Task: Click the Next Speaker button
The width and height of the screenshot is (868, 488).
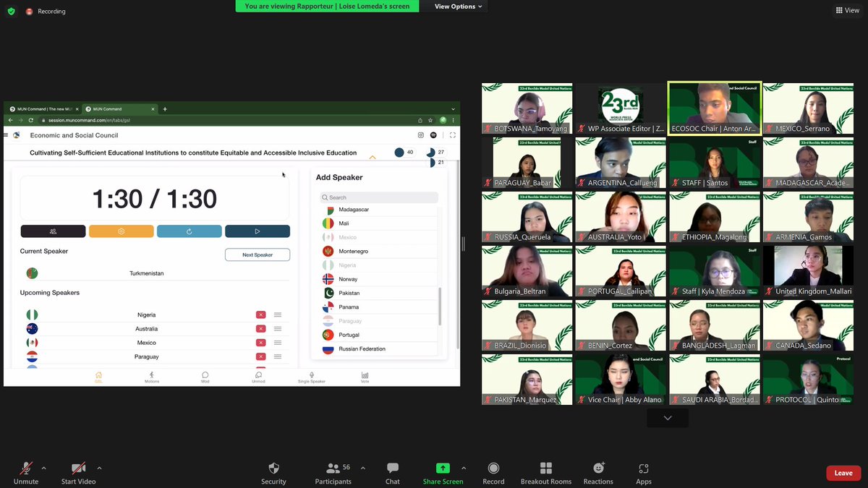Action: click(x=258, y=254)
